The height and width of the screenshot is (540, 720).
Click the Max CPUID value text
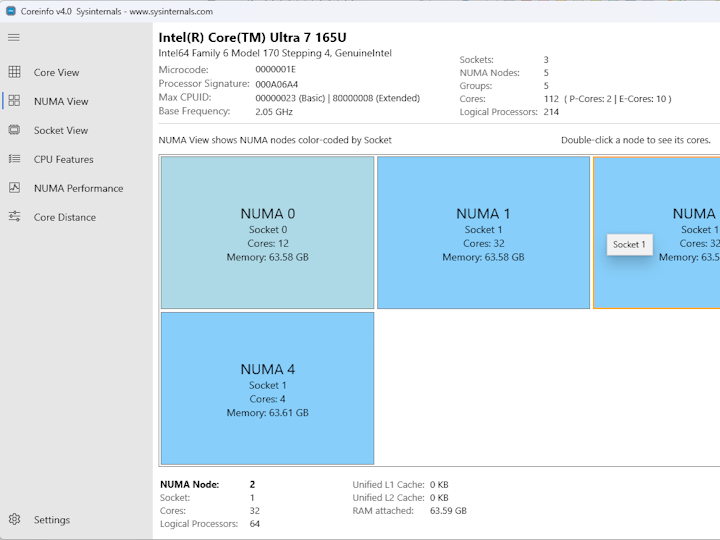[x=338, y=98]
